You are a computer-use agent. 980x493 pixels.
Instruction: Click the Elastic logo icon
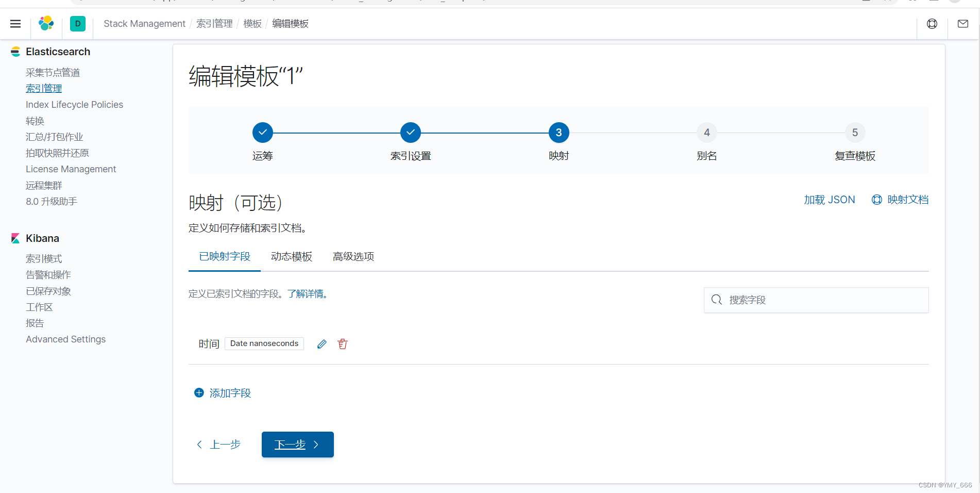pyautogui.click(x=46, y=24)
